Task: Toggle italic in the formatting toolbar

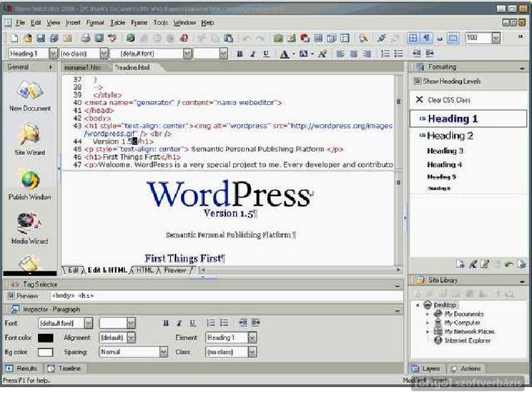Action: 253,54
